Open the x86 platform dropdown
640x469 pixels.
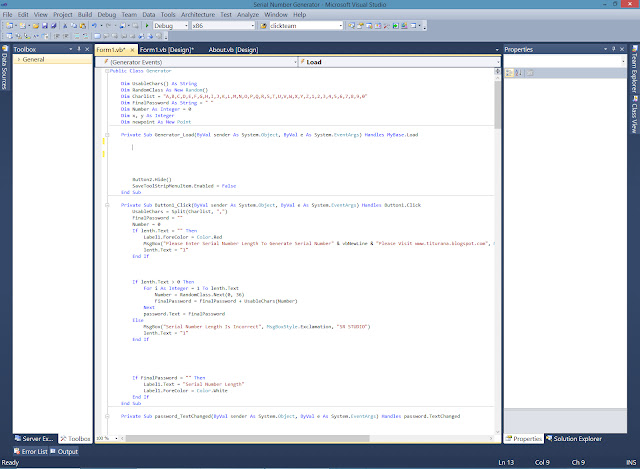click(223, 25)
